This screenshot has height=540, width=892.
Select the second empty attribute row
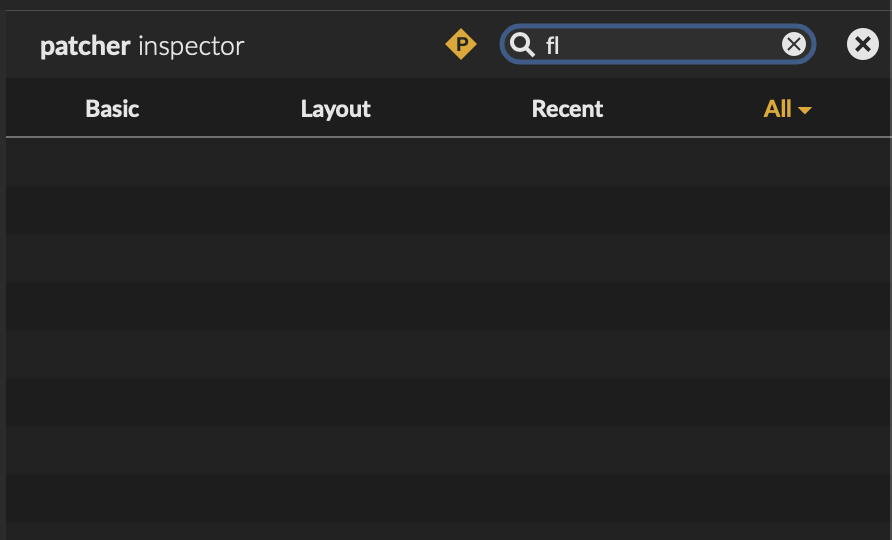(x=446, y=210)
